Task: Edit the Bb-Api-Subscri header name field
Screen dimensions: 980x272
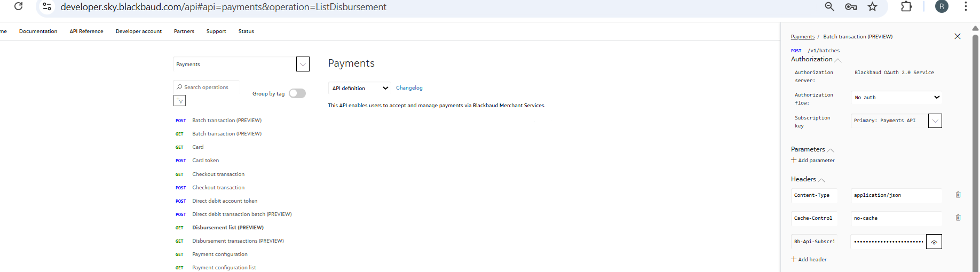Action: [814, 242]
